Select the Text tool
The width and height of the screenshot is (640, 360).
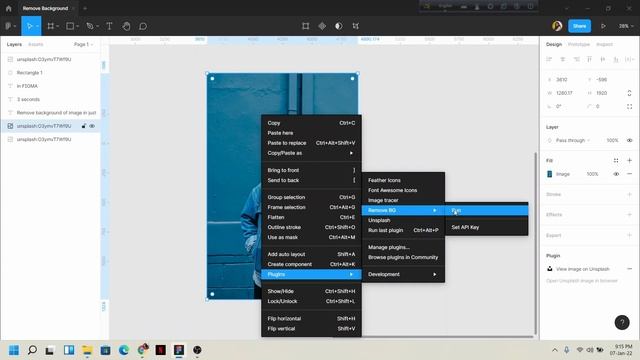pos(109,26)
